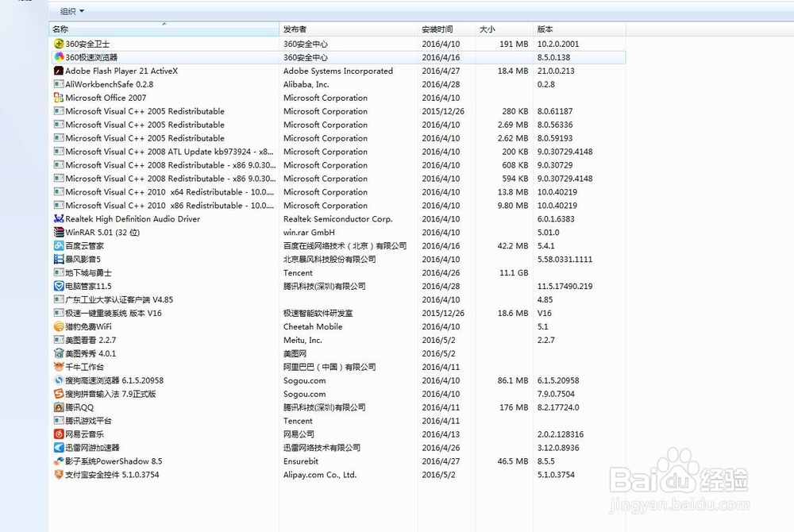Click the 搜狗拼音输入法 icon
Viewport: 794px width, 532px height.
pyautogui.click(x=59, y=394)
